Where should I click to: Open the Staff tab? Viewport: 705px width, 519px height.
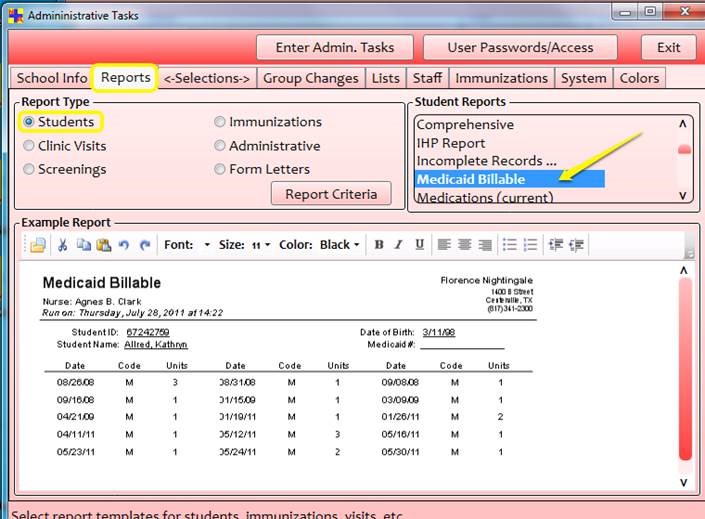[x=428, y=78]
